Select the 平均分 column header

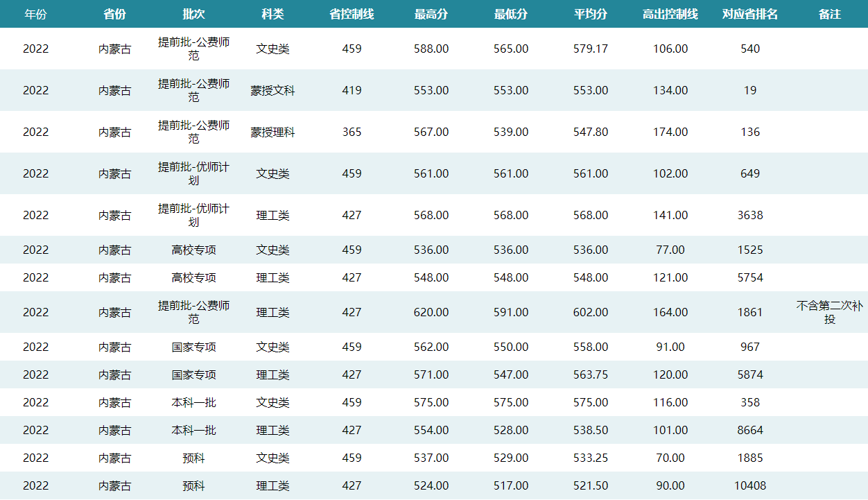(591, 14)
